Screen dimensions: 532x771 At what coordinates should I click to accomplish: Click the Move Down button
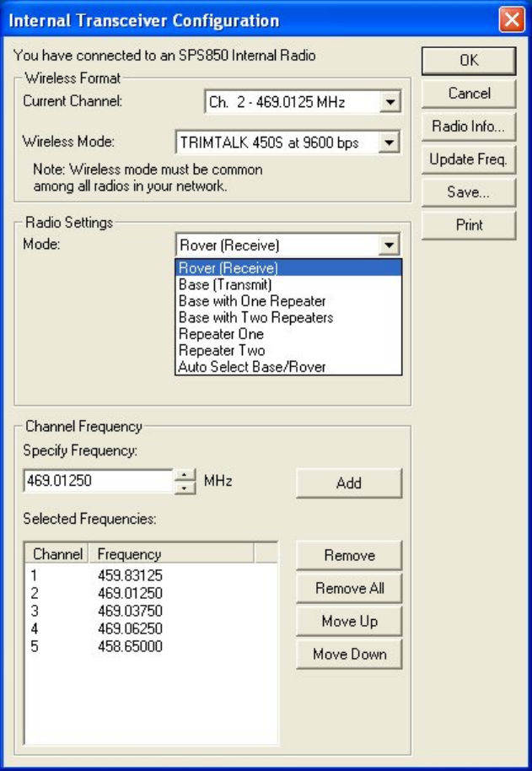point(349,654)
